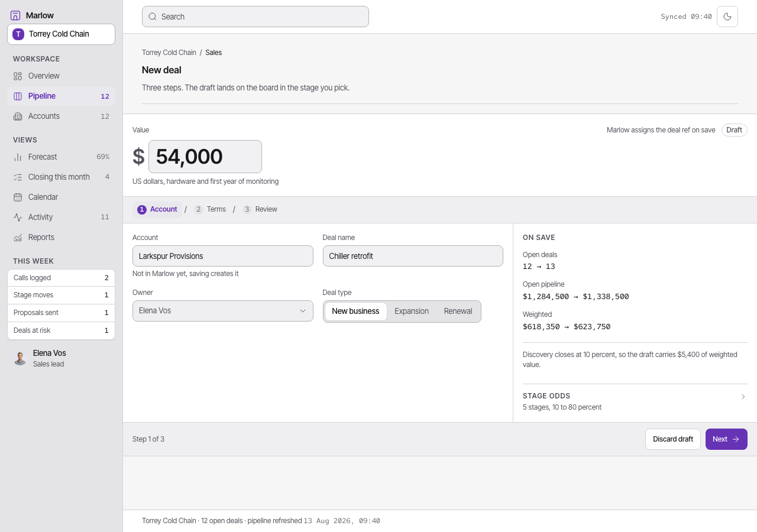Click the Calendar icon in sidebar
The width and height of the screenshot is (757, 532).
click(18, 197)
